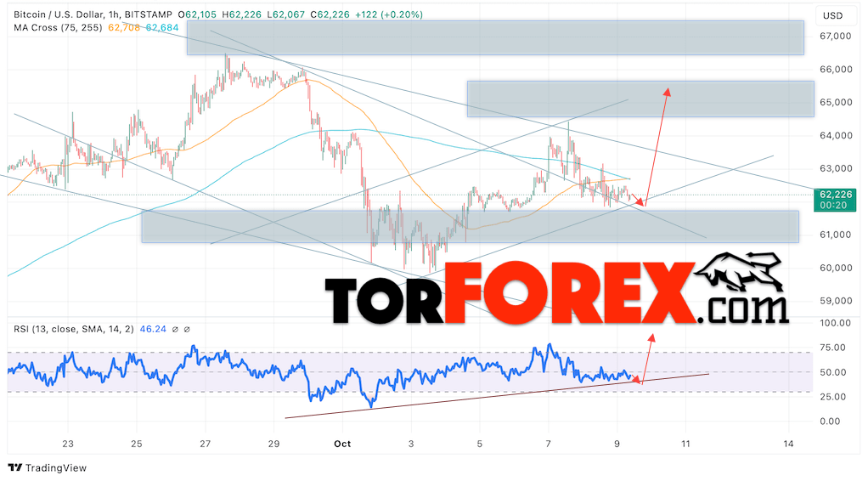The image size is (868, 481).
Task: Click the open price O62,105
Action: click(198, 14)
